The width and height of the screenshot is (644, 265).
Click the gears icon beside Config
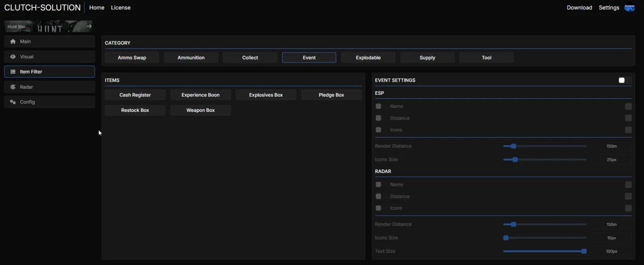(x=13, y=102)
